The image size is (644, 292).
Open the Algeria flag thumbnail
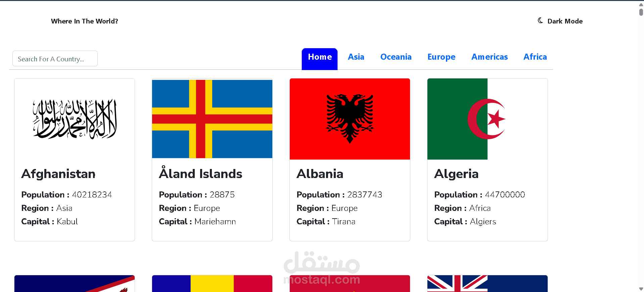(x=488, y=119)
